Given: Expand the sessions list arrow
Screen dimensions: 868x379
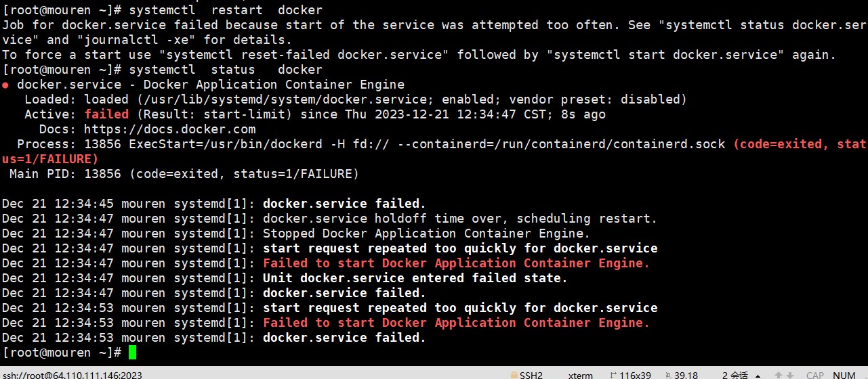Looking at the screenshot, I should (758, 376).
